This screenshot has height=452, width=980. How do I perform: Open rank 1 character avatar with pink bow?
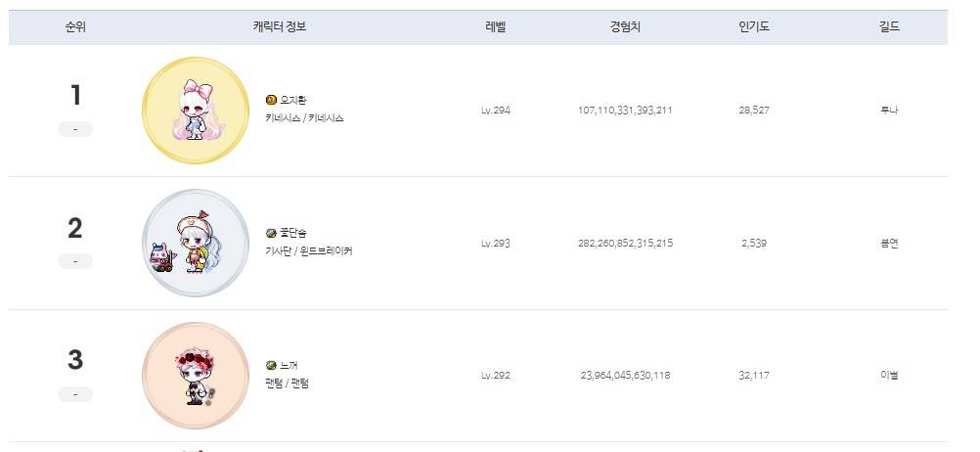click(x=195, y=110)
